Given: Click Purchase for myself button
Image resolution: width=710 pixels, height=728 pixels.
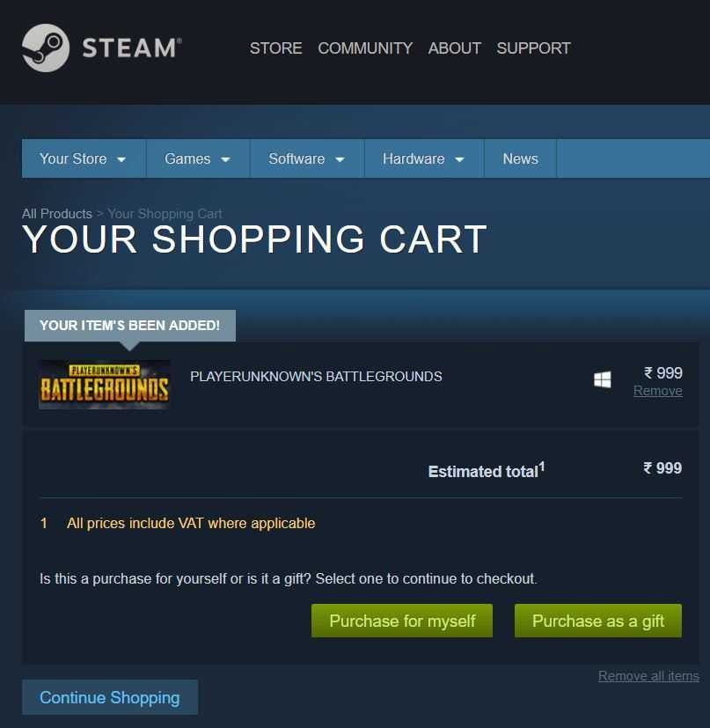Looking at the screenshot, I should coord(402,621).
